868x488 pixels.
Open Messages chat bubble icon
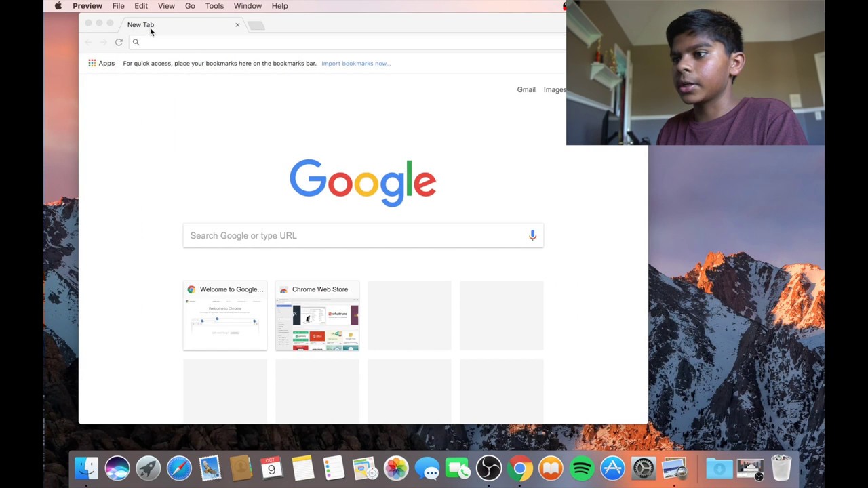tap(427, 468)
